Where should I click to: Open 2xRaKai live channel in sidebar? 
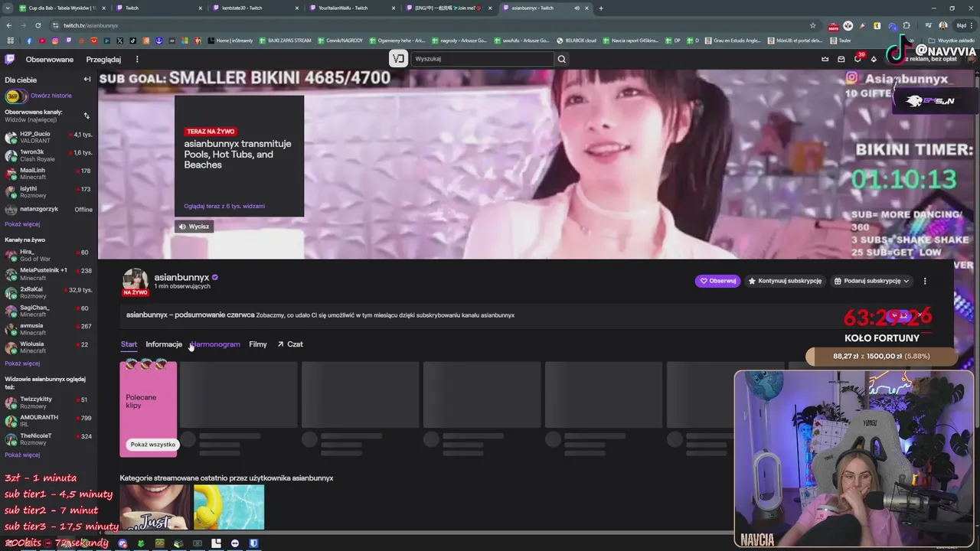(x=48, y=293)
